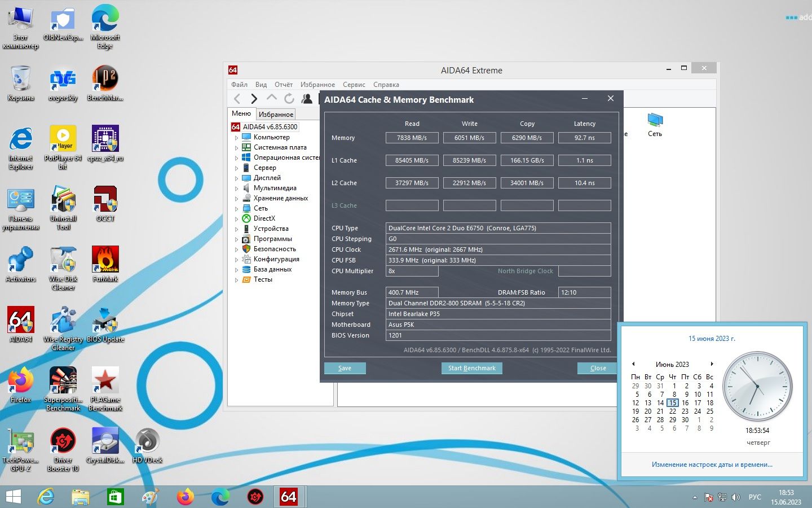Click the Start Benchmark button
The image size is (812, 508).
472,368
